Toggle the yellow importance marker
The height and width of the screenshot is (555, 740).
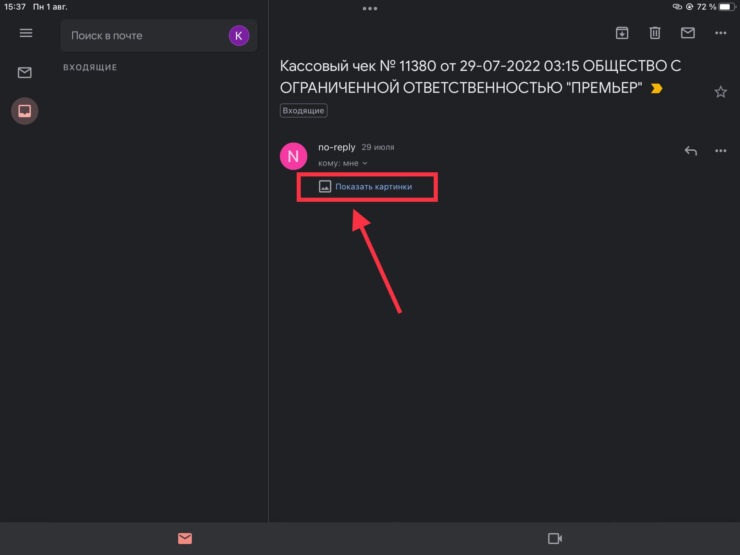[656, 89]
